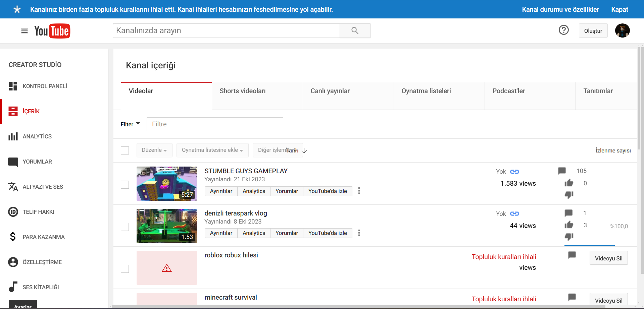Click YouTube'da izle for denizli teraspark vlog
This screenshot has width=644, height=309.
pyautogui.click(x=328, y=233)
